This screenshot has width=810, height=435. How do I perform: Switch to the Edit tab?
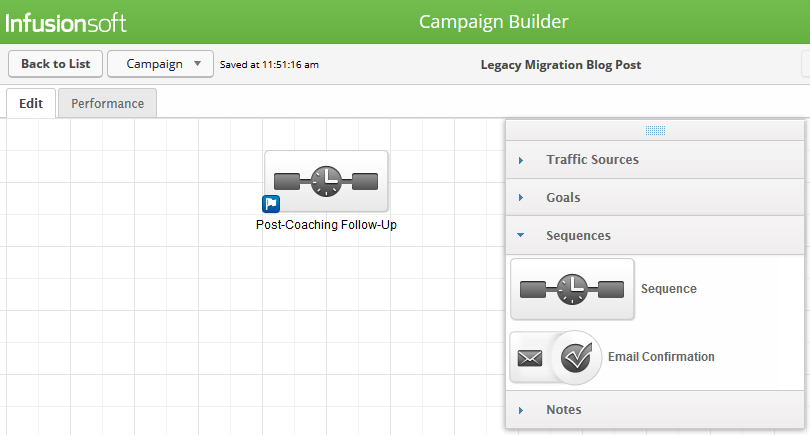(x=30, y=103)
